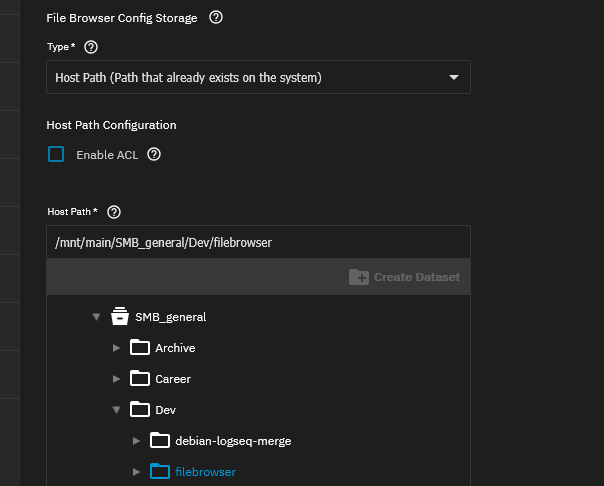Open help icon beside Enable ACL

coord(154,154)
